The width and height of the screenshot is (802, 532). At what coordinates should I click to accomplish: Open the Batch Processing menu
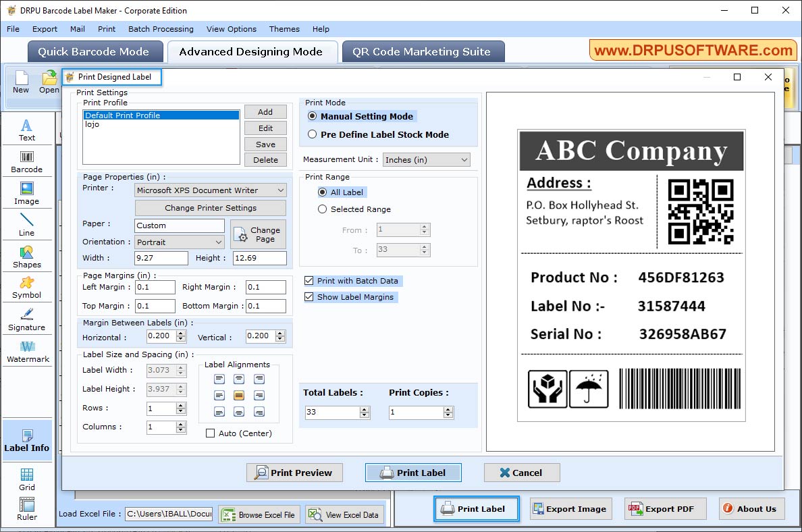(x=161, y=29)
